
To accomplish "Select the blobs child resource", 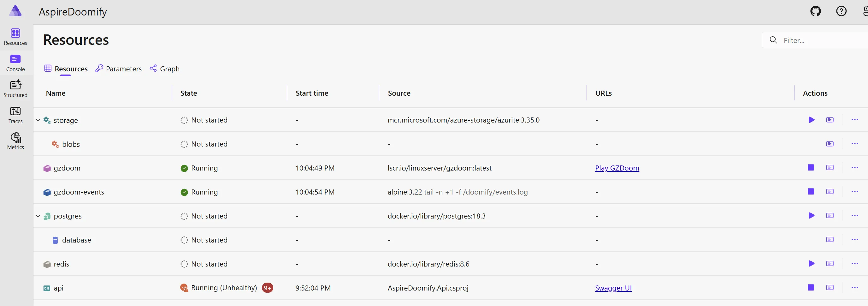I will (x=71, y=144).
